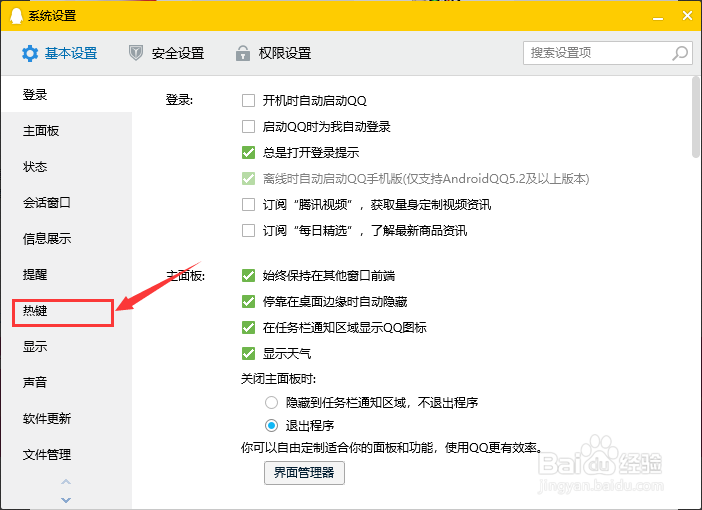Select 隐藏到任务栏通知区域 radio button
This screenshot has width=702, height=510.
coord(271,403)
